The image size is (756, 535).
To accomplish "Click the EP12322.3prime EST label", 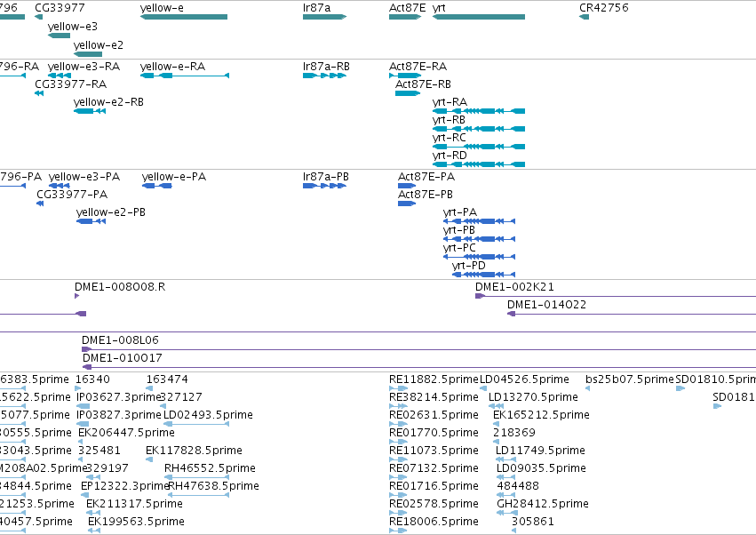I will click(x=125, y=487).
